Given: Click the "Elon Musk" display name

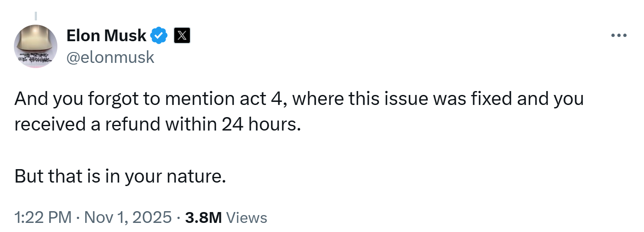Looking at the screenshot, I should tap(106, 36).
